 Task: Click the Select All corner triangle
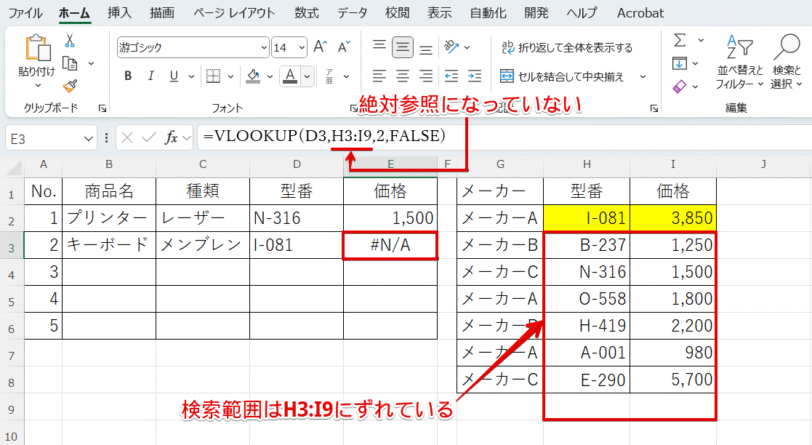(13, 167)
